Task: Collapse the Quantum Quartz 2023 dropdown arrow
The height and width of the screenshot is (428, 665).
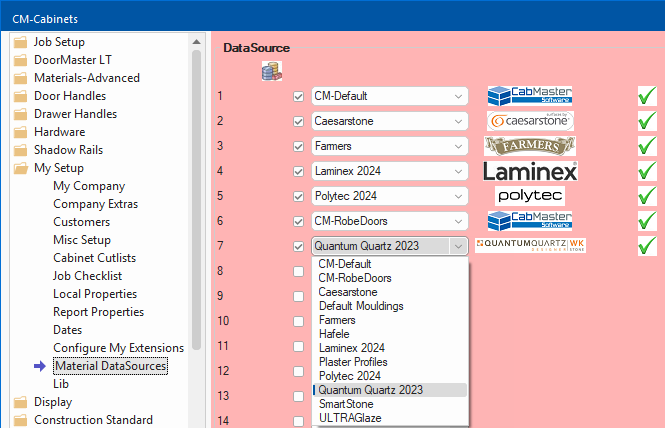Action: click(458, 246)
